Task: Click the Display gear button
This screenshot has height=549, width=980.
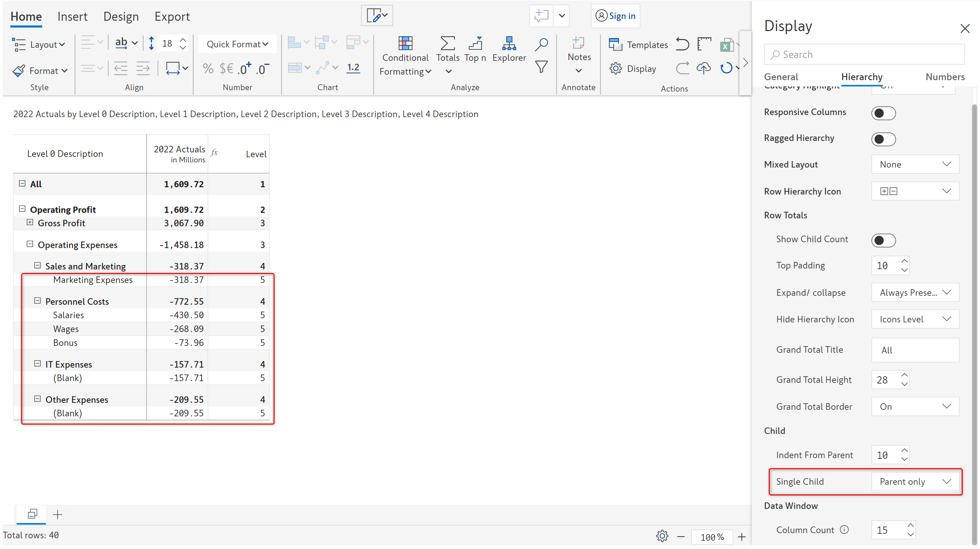Action: tap(633, 68)
